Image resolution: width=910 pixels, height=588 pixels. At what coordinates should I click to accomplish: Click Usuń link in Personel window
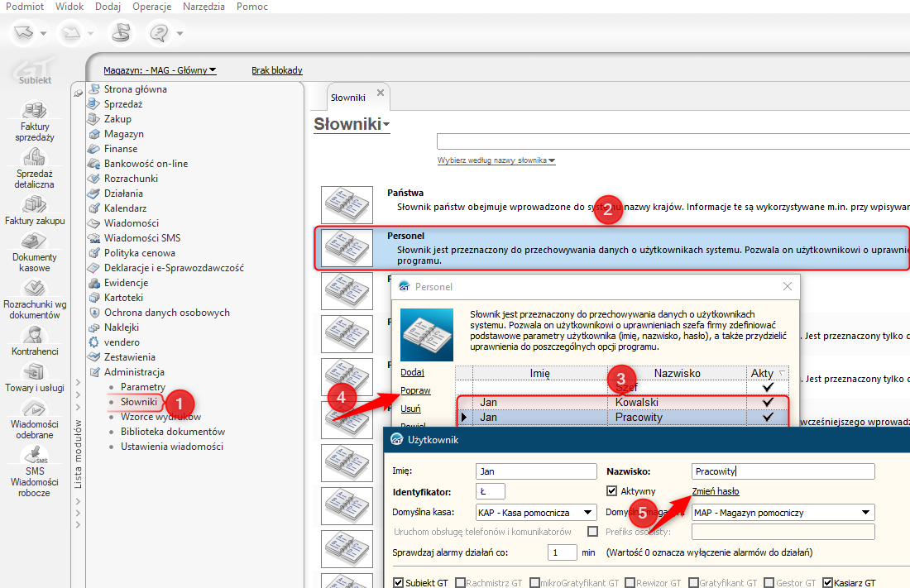pyautogui.click(x=410, y=409)
